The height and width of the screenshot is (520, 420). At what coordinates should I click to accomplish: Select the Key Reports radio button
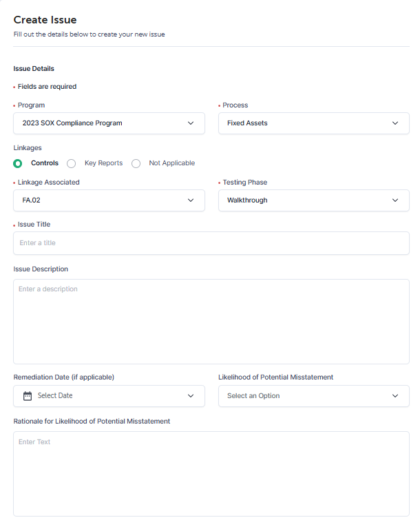pyautogui.click(x=72, y=163)
